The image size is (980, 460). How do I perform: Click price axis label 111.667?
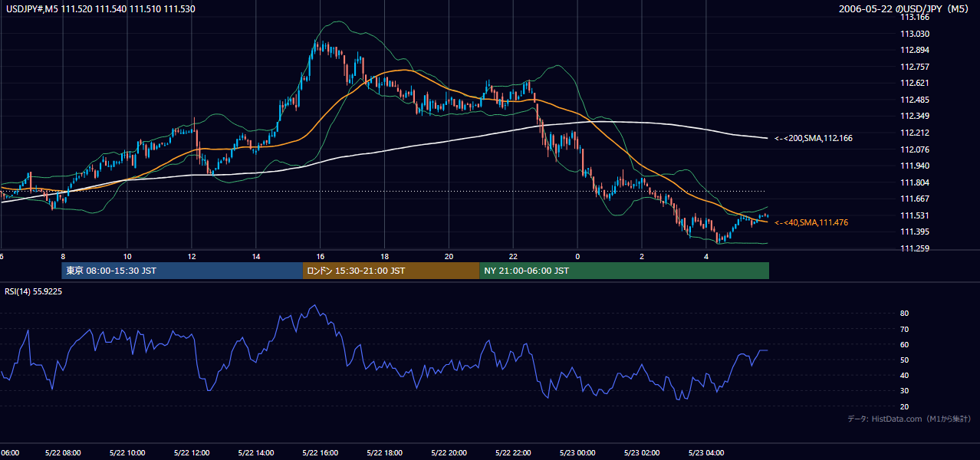[914, 199]
